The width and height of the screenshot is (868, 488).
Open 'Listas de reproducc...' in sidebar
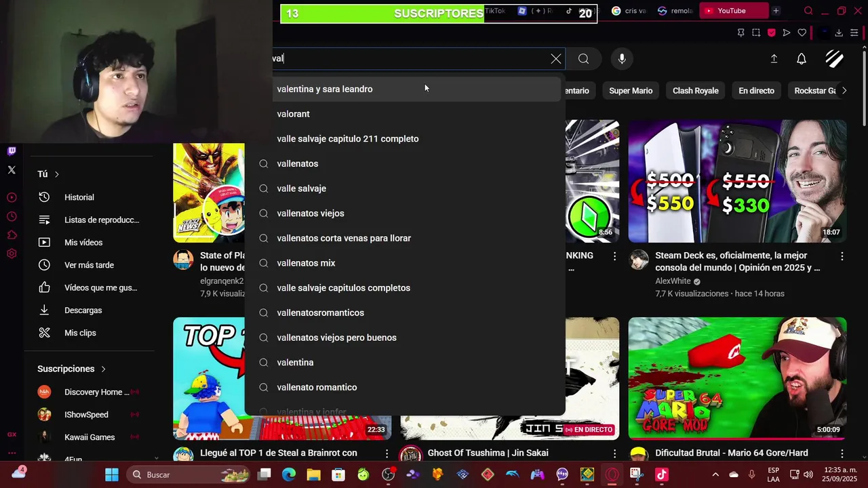(90, 220)
